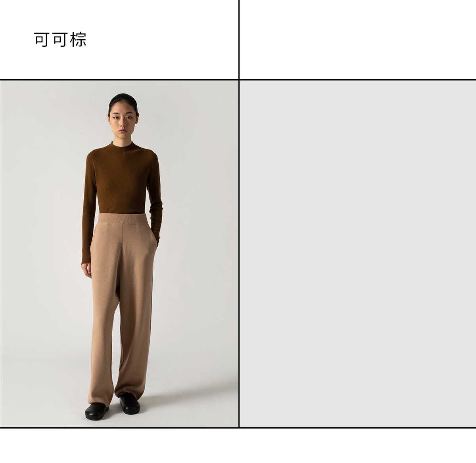Click the blank white header cell

358,40
